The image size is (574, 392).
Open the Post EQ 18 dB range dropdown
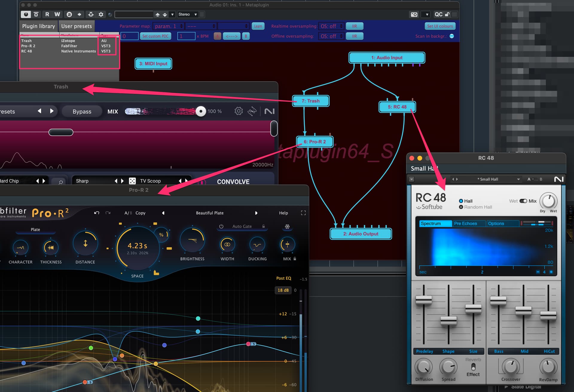coord(283,290)
